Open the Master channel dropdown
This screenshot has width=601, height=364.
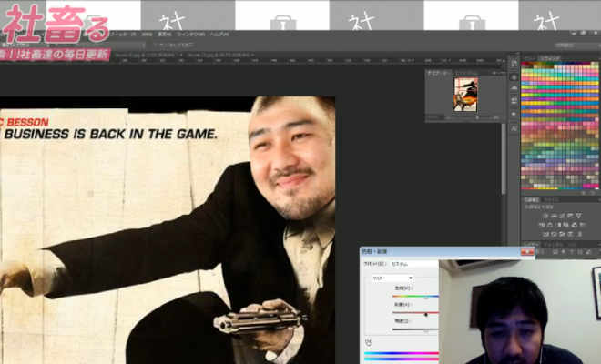(392, 278)
